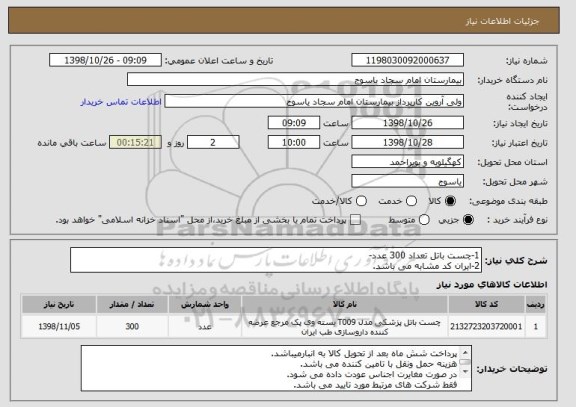Click the validity time field 10:00

(294, 142)
